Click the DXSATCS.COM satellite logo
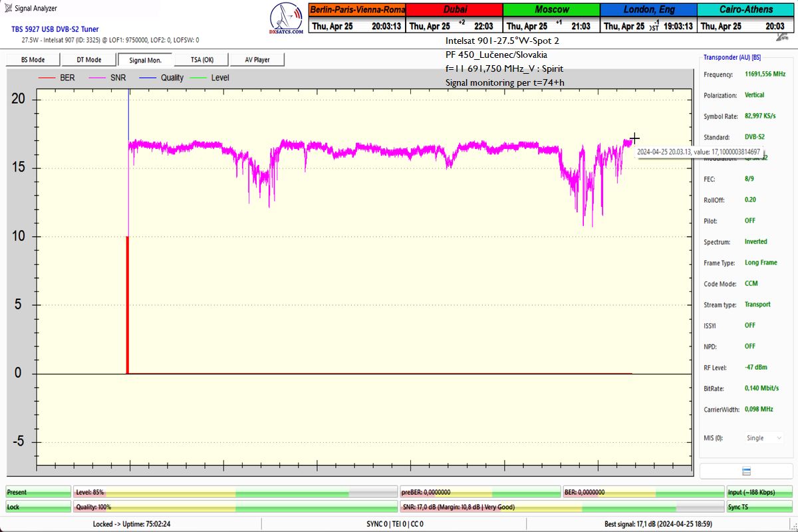The width and height of the screenshot is (798, 532). [x=287, y=19]
